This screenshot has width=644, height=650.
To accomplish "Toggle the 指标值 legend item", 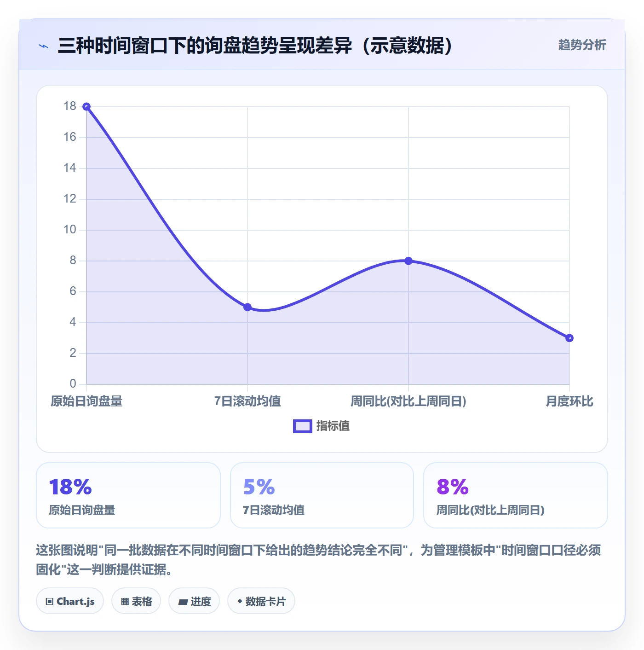I will pyautogui.click(x=322, y=426).
